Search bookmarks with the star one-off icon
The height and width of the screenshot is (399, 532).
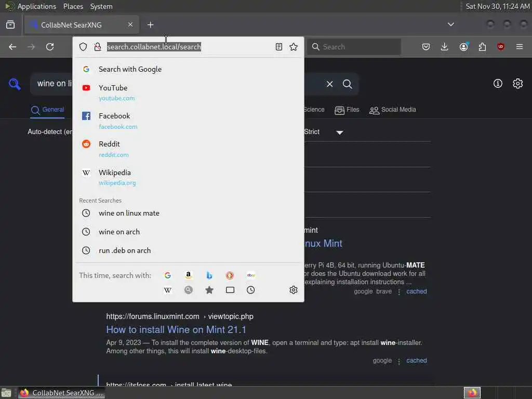tap(209, 290)
